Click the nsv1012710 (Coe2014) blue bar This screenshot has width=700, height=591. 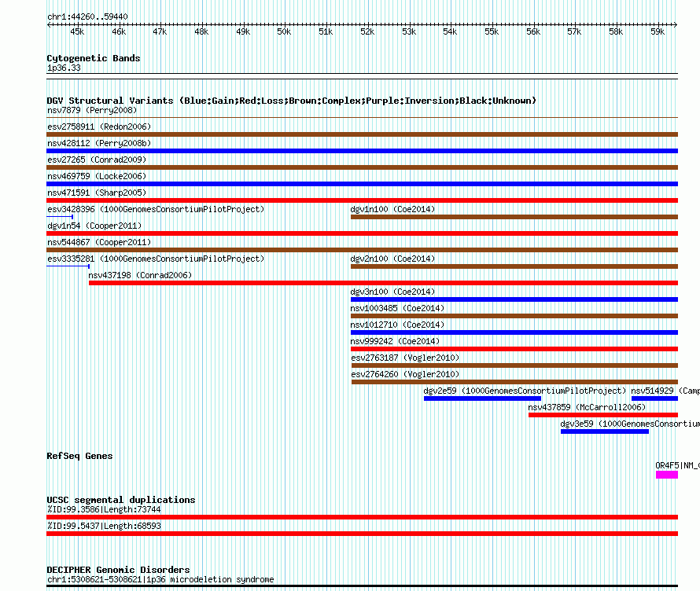[x=514, y=332]
